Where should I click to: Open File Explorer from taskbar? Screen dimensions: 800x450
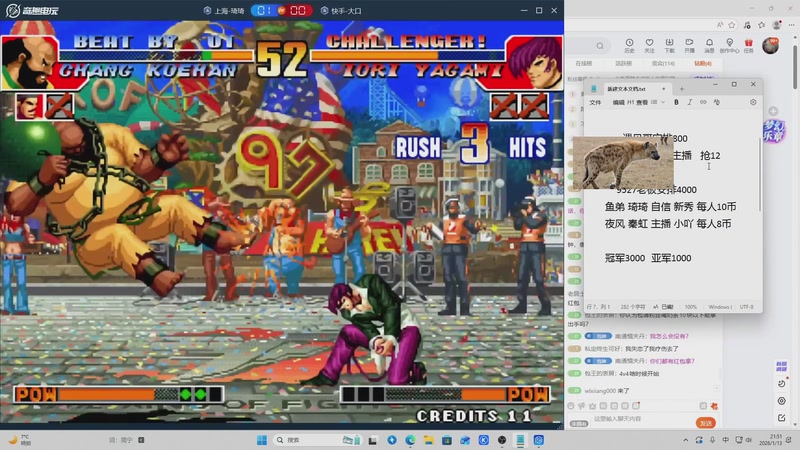(429, 440)
